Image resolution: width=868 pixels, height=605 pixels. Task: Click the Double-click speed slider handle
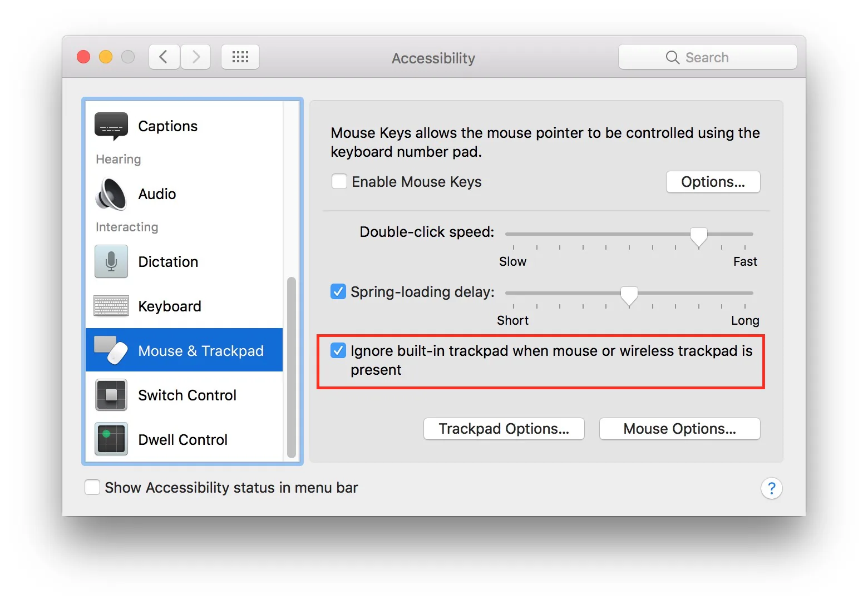[x=698, y=237]
